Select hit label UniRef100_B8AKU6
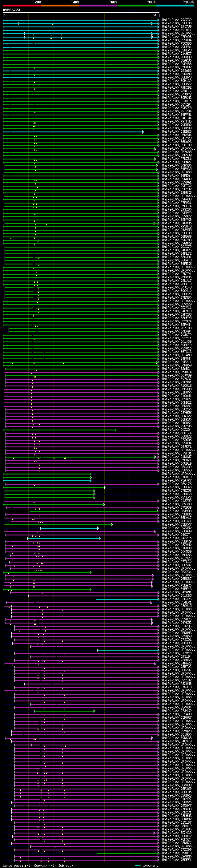 coord(177,61)
